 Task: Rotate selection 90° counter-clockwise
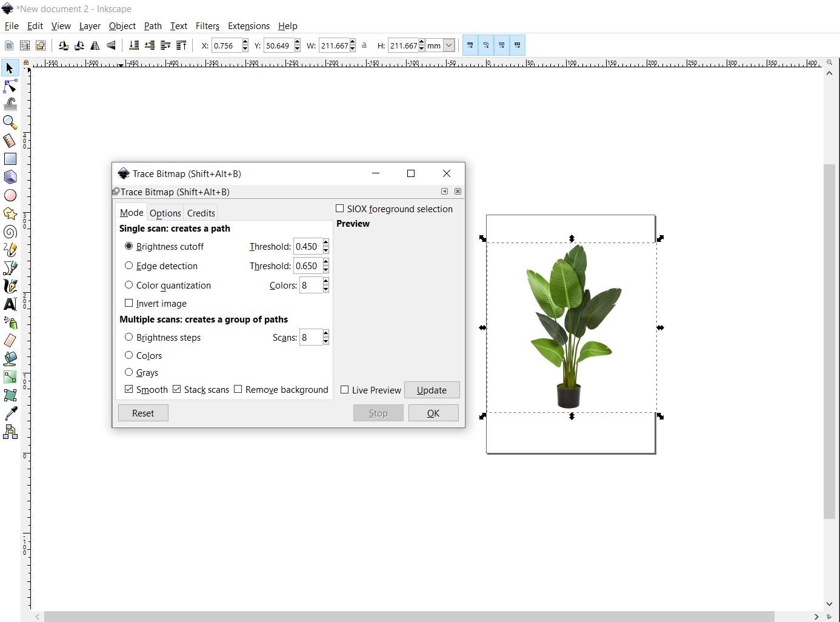tap(63, 45)
